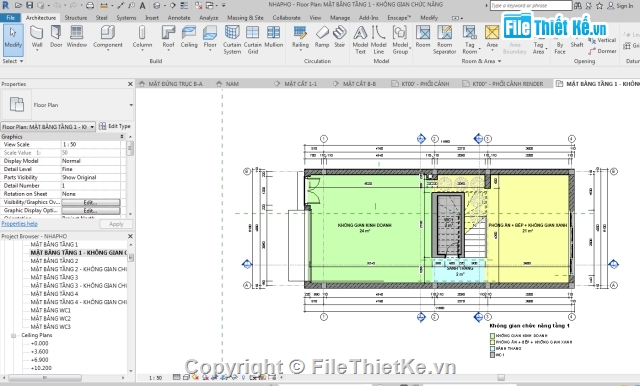Select MẶT BẰNG TẦNG 2 in Project Browser
Screen dimensions: 640x386
54,261
